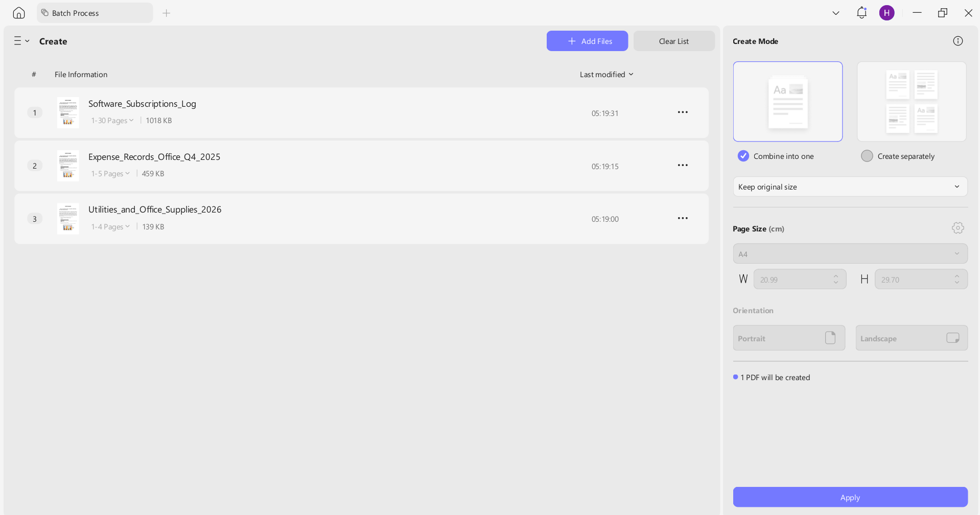Open a new tab with plus icon
Viewport: 980px width, 515px height.
click(x=166, y=13)
